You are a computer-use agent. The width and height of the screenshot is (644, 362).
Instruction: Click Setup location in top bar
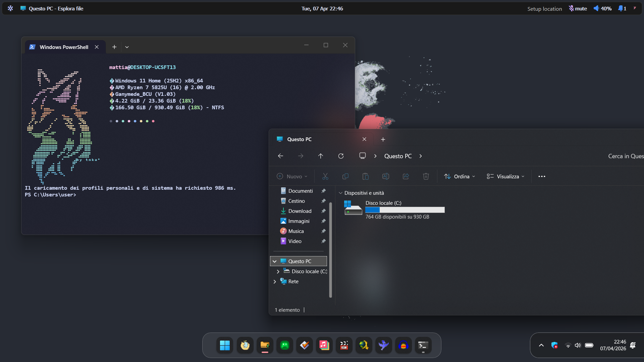[544, 9]
